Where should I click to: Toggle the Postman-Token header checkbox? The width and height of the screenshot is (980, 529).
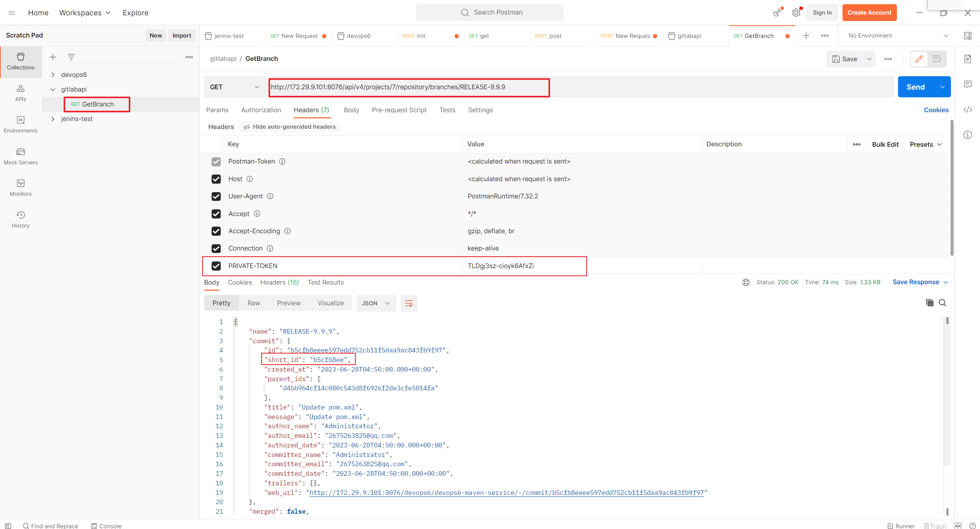(216, 162)
